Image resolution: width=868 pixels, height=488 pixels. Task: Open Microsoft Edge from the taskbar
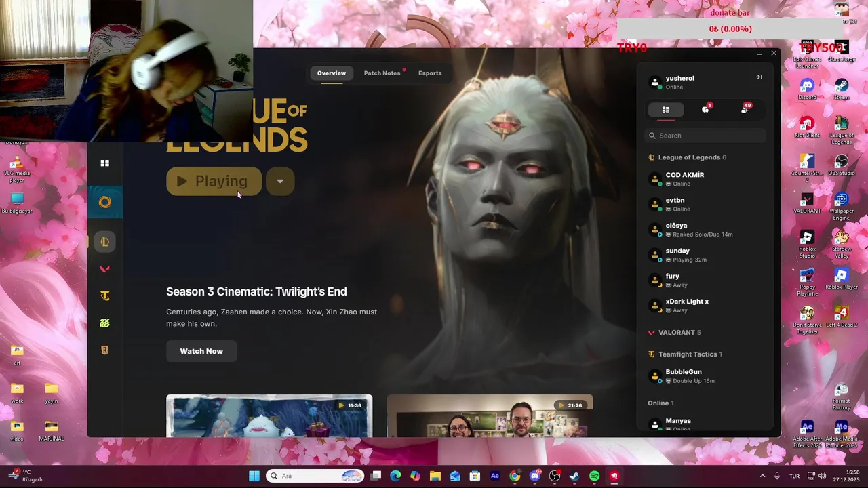[395, 476]
